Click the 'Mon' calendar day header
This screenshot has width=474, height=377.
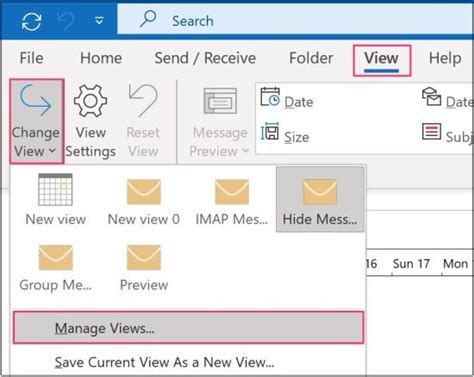point(455,264)
